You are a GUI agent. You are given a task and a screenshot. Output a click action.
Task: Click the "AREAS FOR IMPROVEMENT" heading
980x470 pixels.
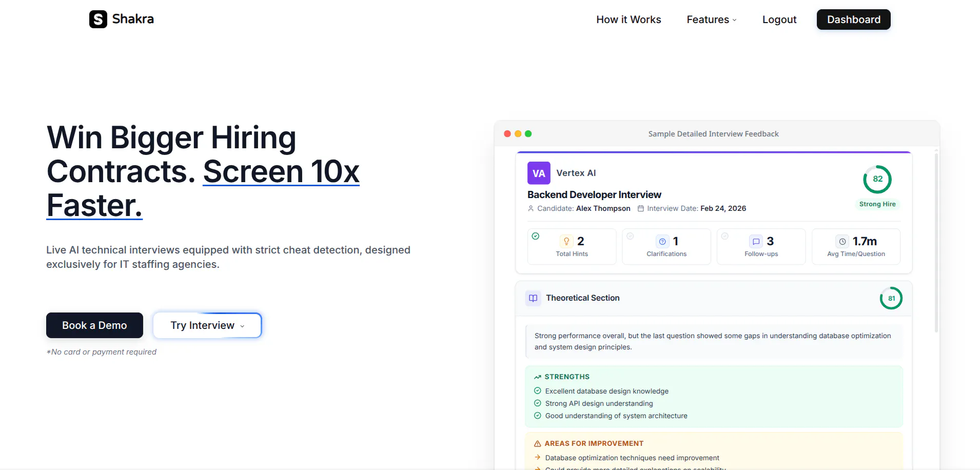pos(594,443)
